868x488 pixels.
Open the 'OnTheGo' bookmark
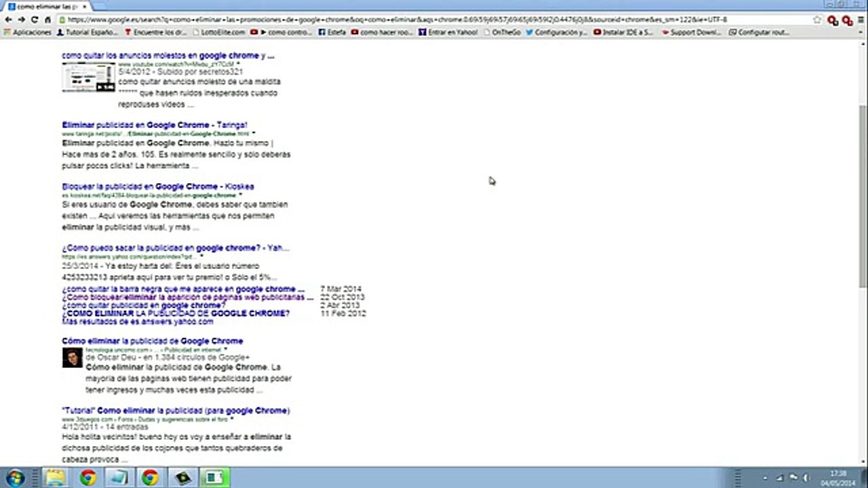pos(502,32)
